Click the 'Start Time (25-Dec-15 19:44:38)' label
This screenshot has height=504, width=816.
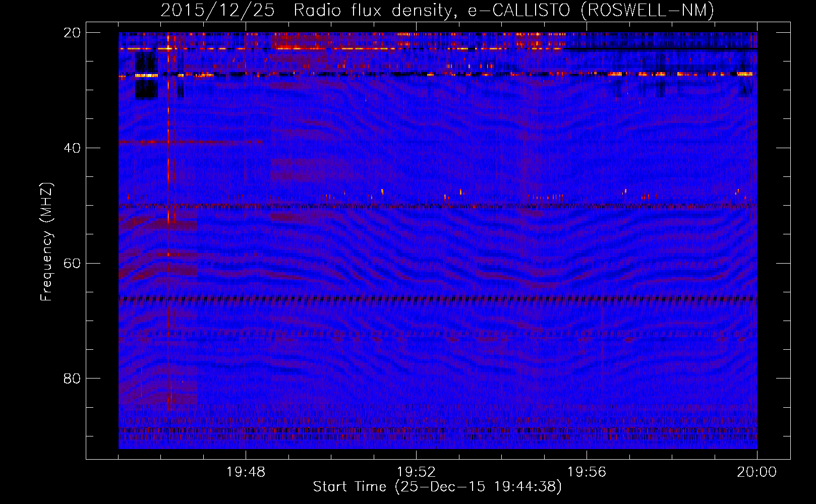pos(437,487)
